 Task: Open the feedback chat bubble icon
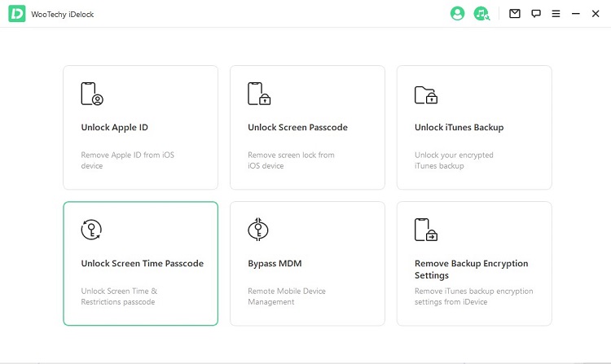[536, 14]
